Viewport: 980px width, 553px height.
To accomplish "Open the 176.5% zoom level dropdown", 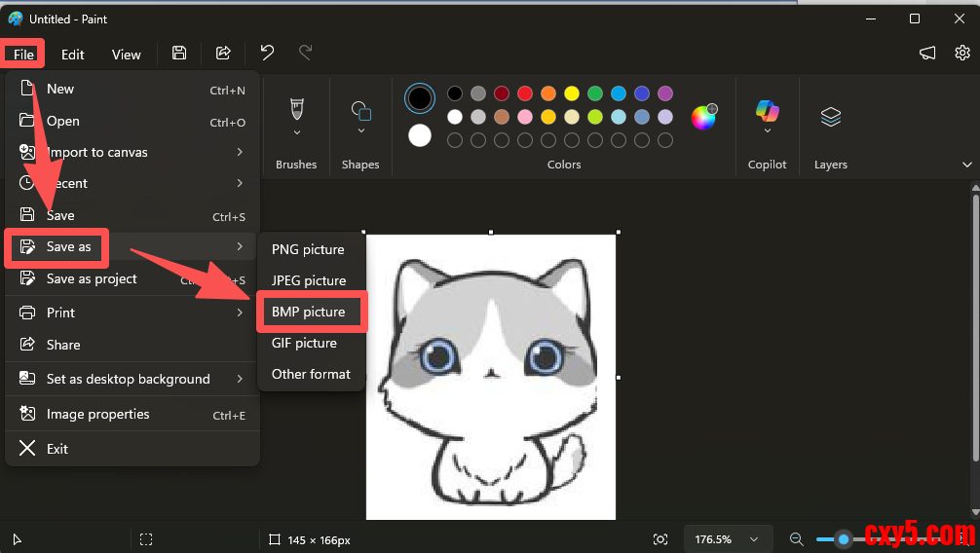I will pos(728,539).
